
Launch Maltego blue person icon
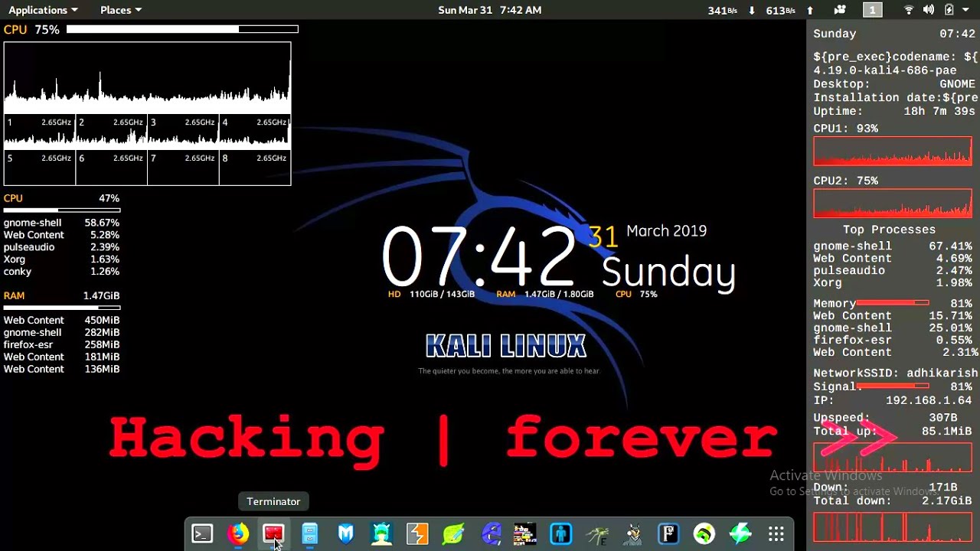click(561, 533)
